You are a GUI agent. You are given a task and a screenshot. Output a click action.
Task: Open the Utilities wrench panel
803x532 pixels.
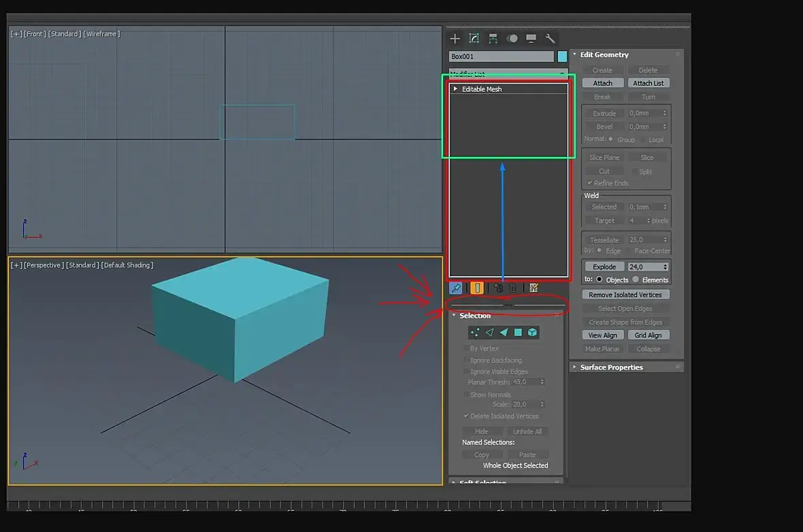point(550,39)
